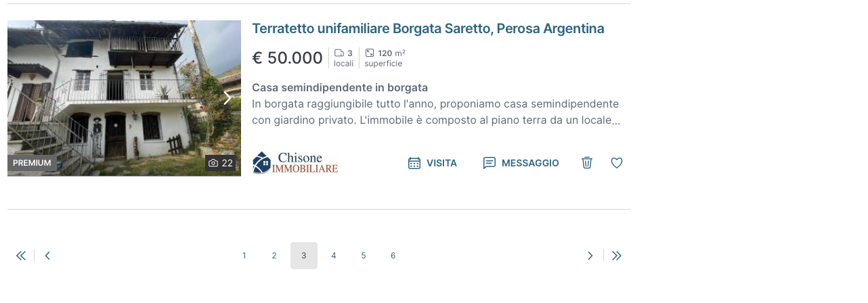Select current page 3 in pagination
The image size is (868, 303).
(x=304, y=256)
